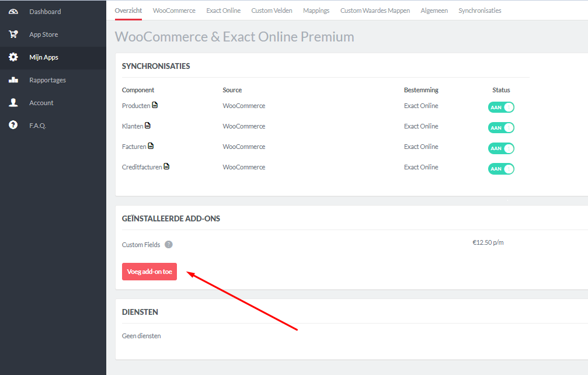Viewport: 588px width, 375px height.
Task: Open the Synchronisaties tab
Action: pyautogui.click(x=479, y=11)
